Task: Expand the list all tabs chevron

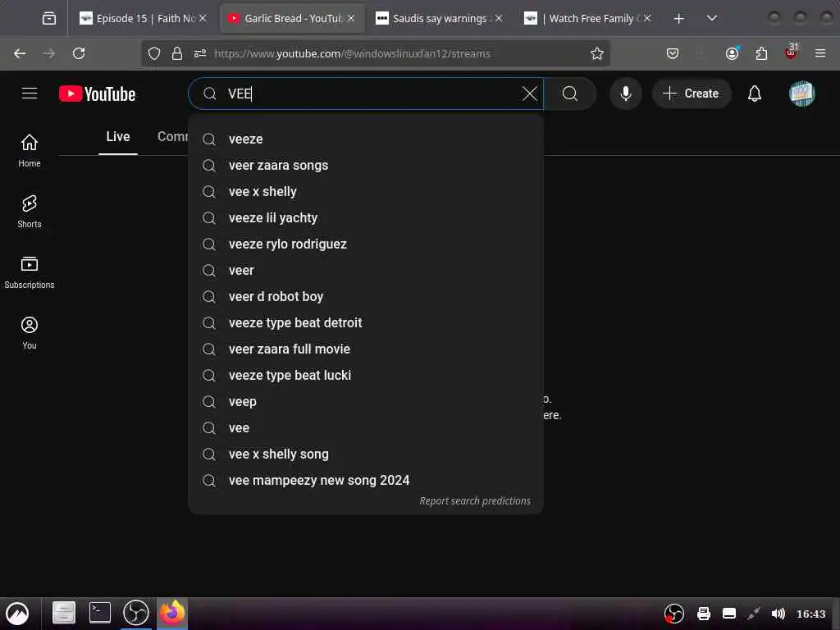Action: tap(711, 18)
